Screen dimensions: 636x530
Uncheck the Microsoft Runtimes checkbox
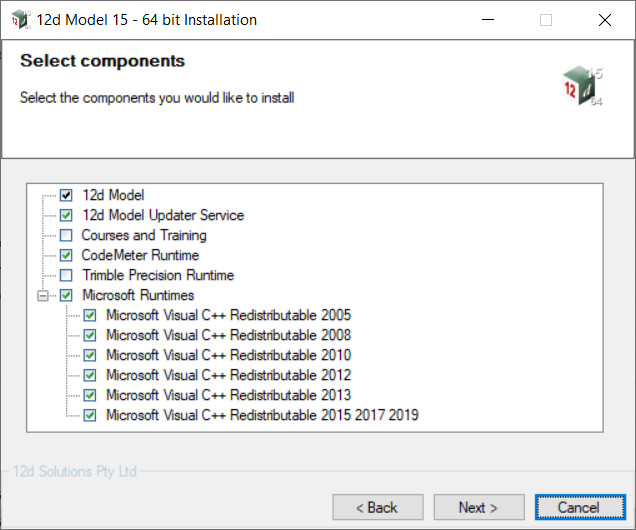pyautogui.click(x=66, y=295)
